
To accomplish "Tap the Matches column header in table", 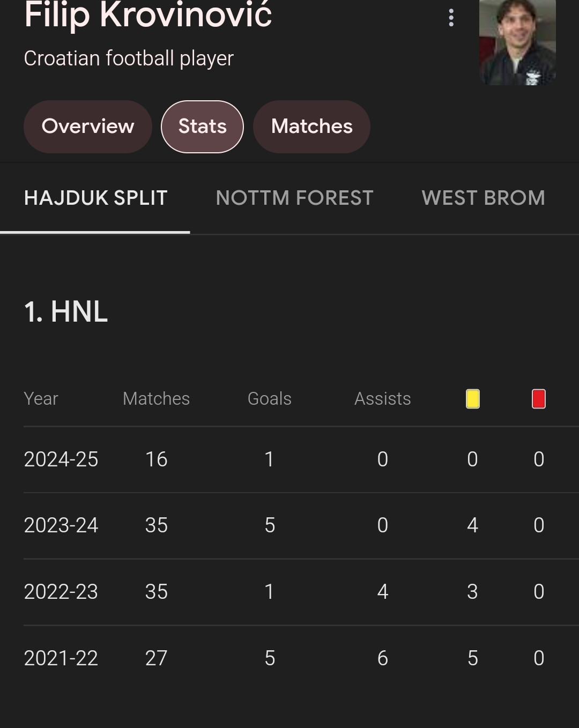I will click(x=156, y=399).
